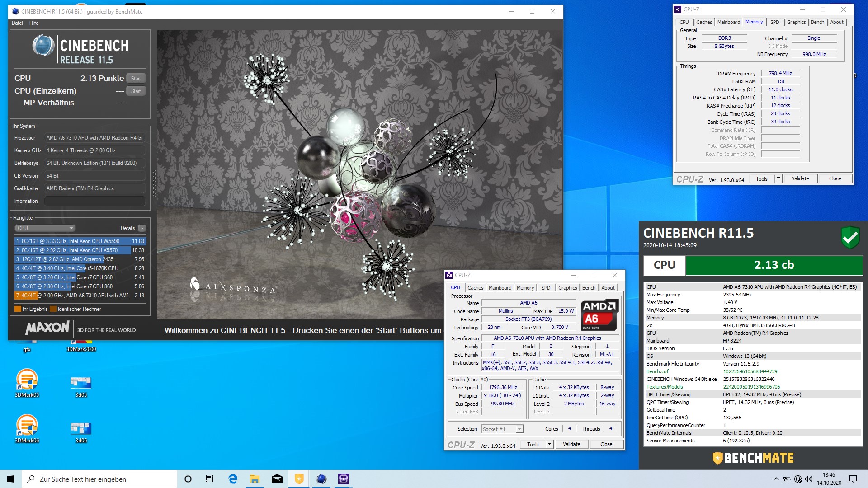
Task: Click Validate in upper CPU-Z window
Action: click(800, 179)
